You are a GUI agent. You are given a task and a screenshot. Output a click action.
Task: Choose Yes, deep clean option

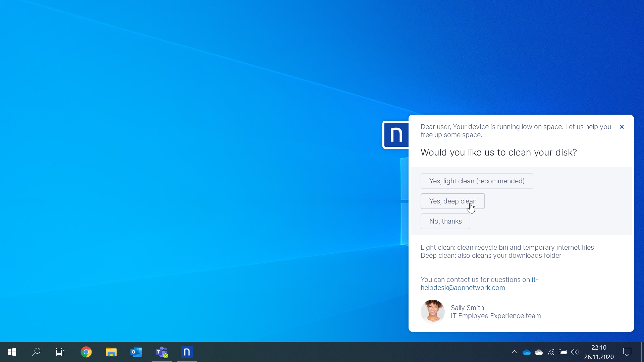point(452,201)
